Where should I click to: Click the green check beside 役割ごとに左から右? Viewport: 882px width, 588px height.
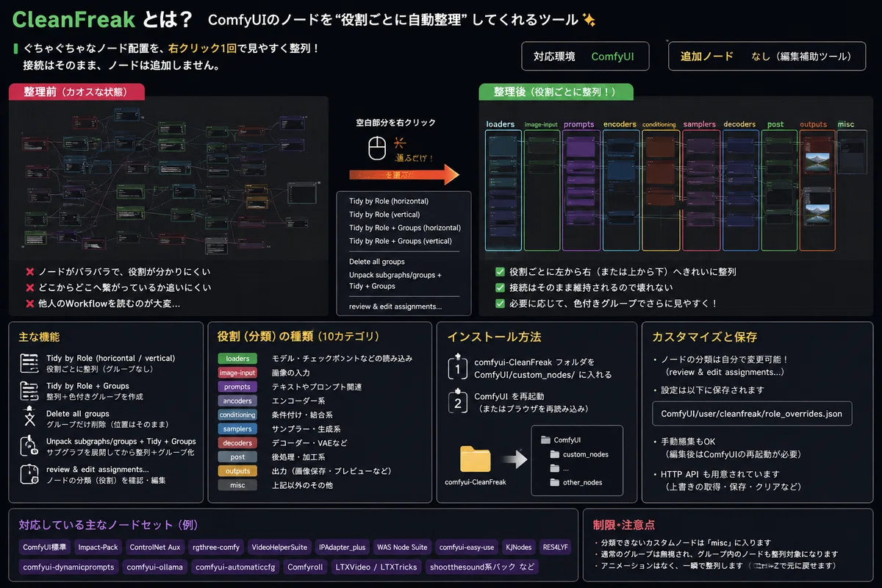point(500,271)
